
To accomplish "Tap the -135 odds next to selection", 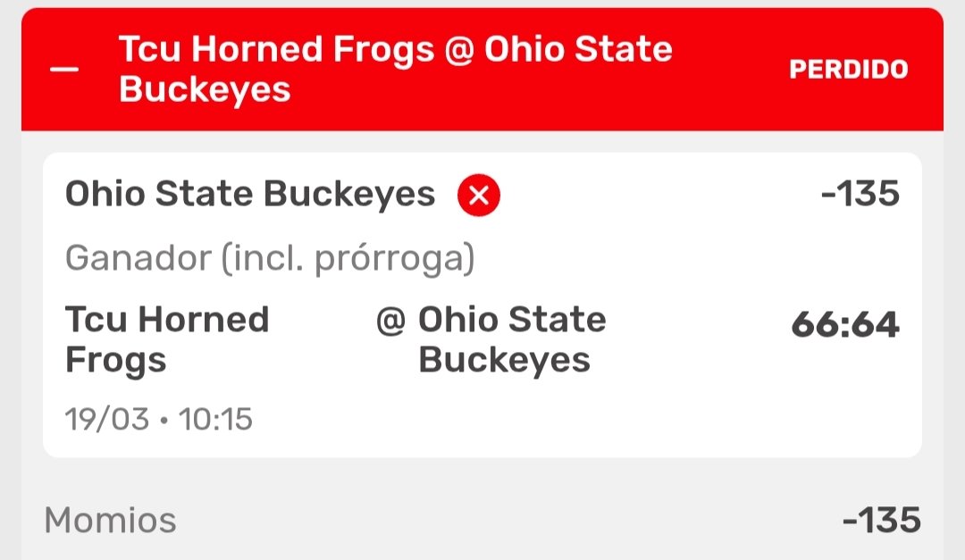I will coord(860,195).
